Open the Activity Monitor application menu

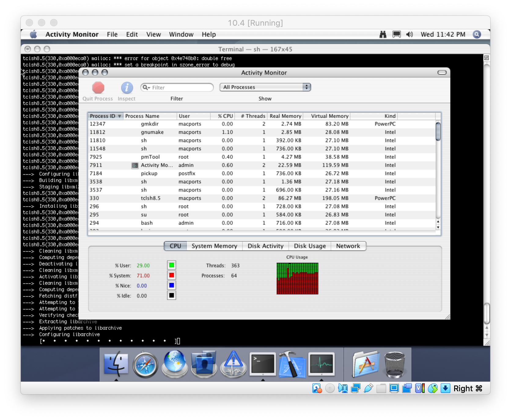tap(72, 34)
